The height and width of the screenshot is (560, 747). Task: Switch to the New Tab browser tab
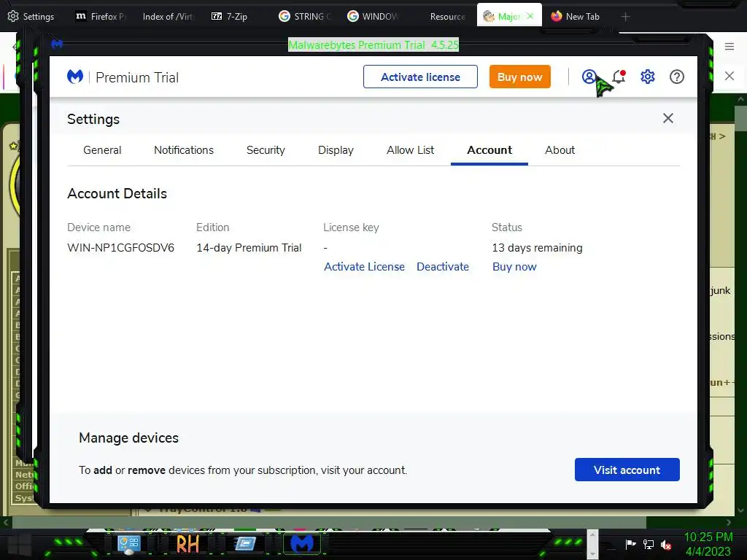576,16
